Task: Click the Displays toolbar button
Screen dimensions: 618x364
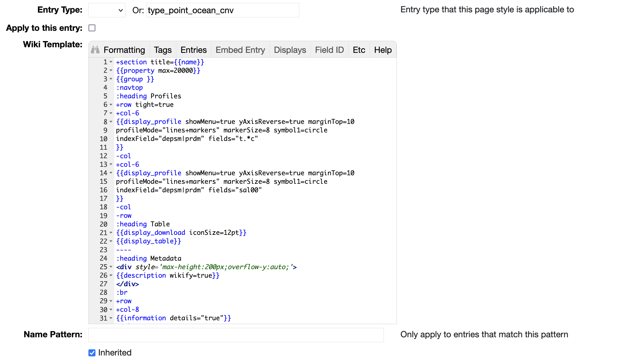Action: click(290, 50)
